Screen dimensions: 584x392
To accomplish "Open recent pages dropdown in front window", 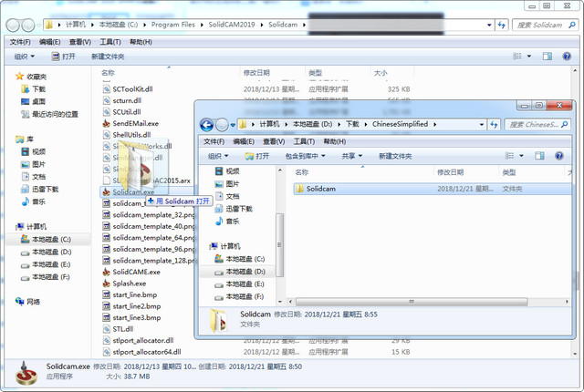I will coord(233,125).
